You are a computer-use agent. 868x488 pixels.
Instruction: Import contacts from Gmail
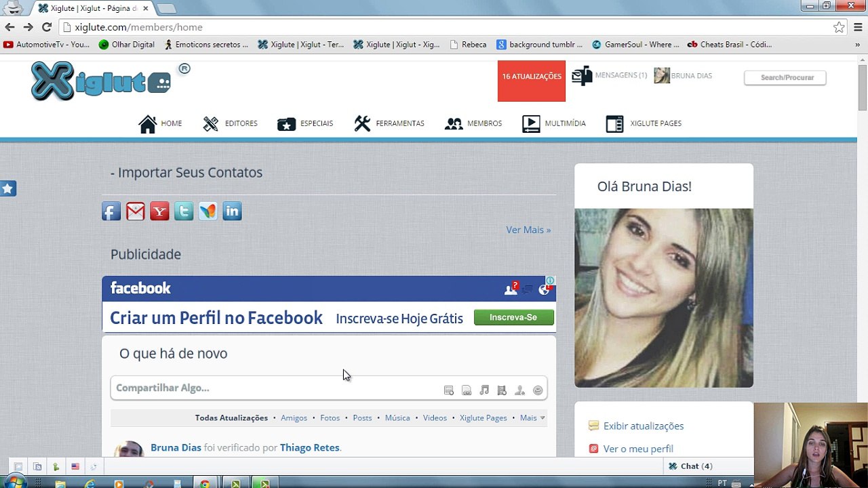click(x=136, y=211)
